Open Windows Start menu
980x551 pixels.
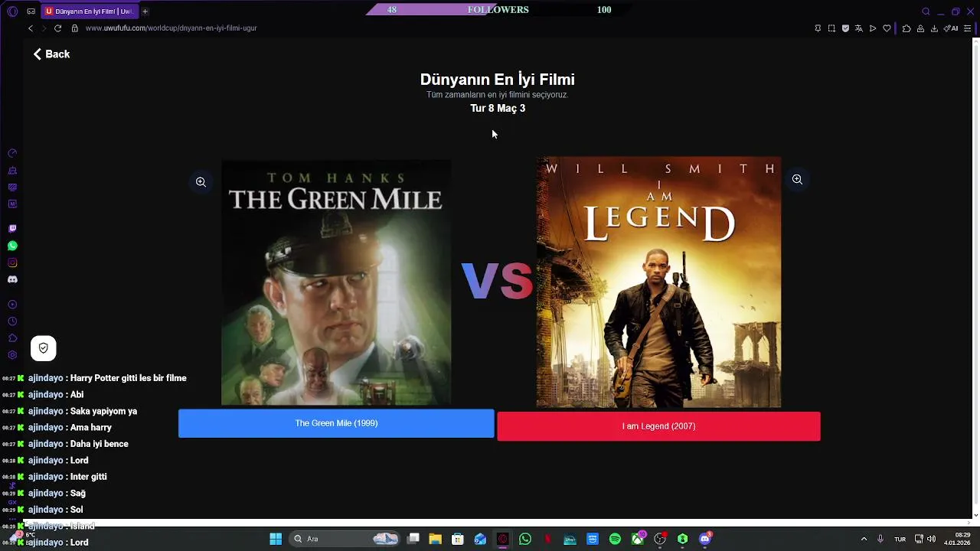point(276,539)
